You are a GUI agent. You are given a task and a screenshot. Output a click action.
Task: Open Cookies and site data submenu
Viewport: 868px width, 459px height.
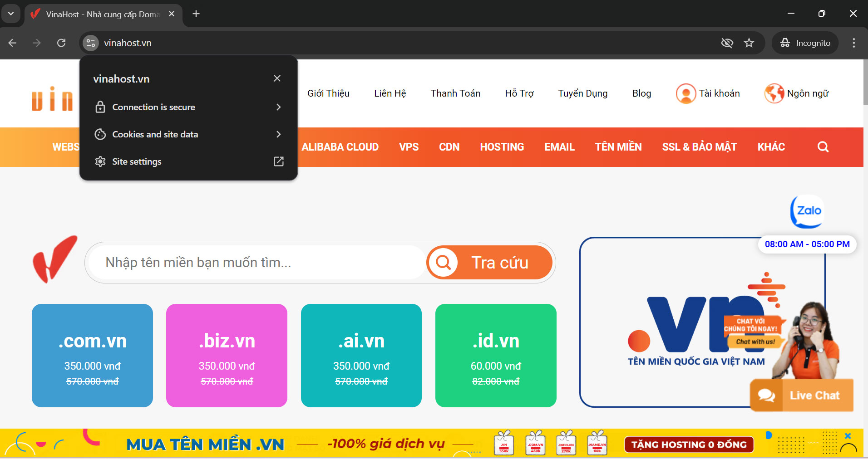pos(188,134)
